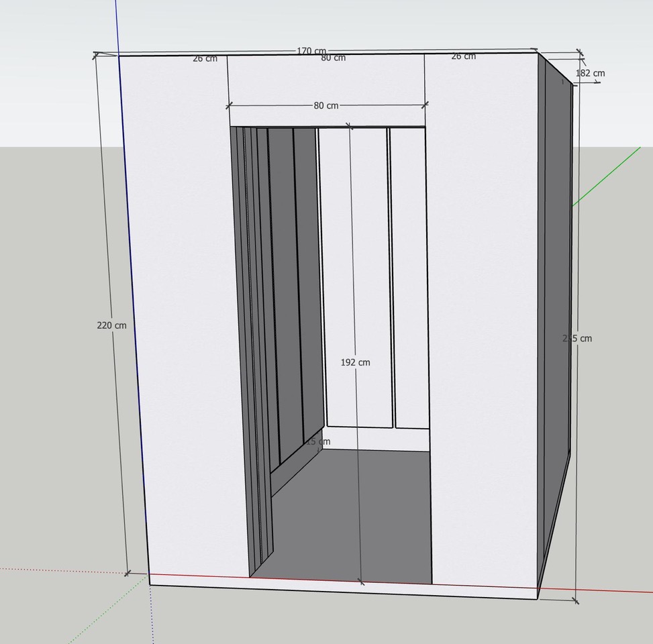Select the 182 cm depth dimension label
The image size is (653, 644).
(590, 73)
